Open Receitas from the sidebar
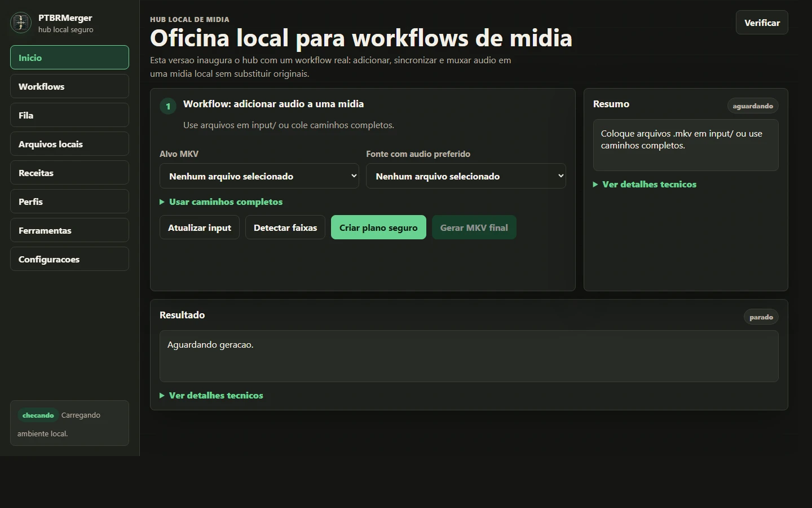 [x=69, y=173]
